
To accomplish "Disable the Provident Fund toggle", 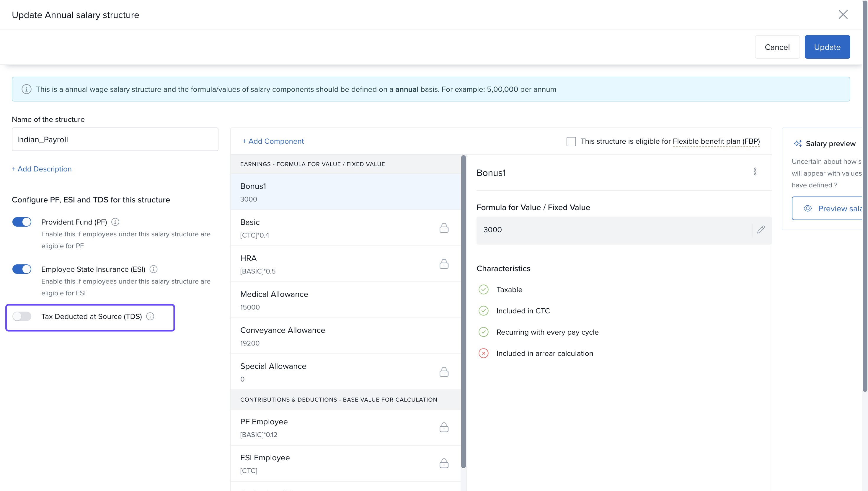I will click(x=22, y=222).
